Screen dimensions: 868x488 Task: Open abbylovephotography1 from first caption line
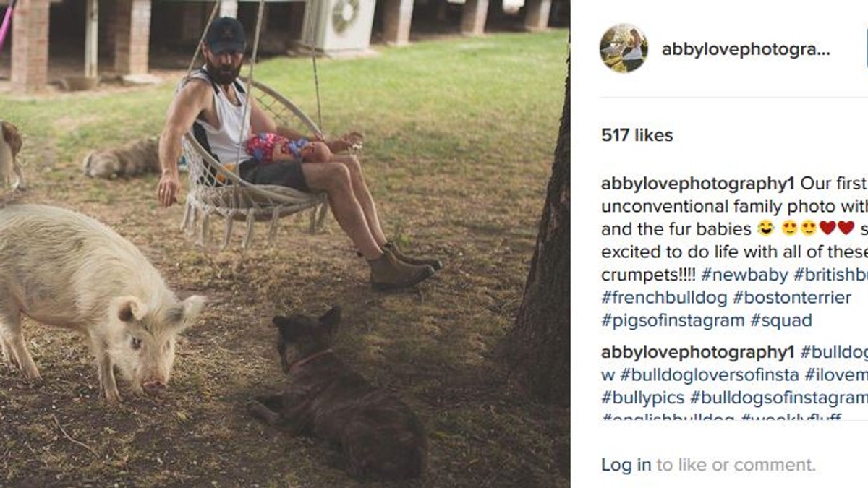pos(698,183)
